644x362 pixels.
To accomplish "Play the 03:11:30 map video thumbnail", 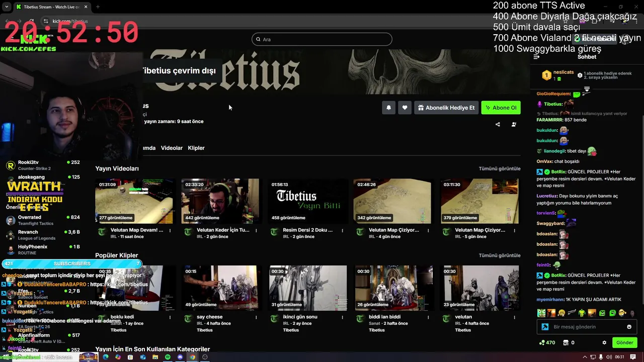I will [479, 201].
